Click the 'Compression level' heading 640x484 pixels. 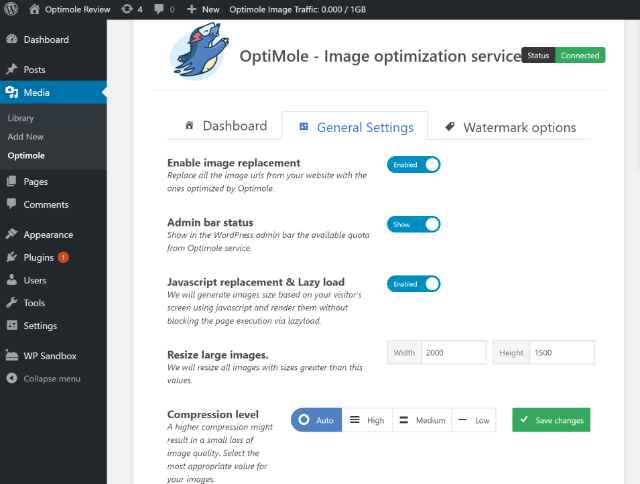(213, 414)
